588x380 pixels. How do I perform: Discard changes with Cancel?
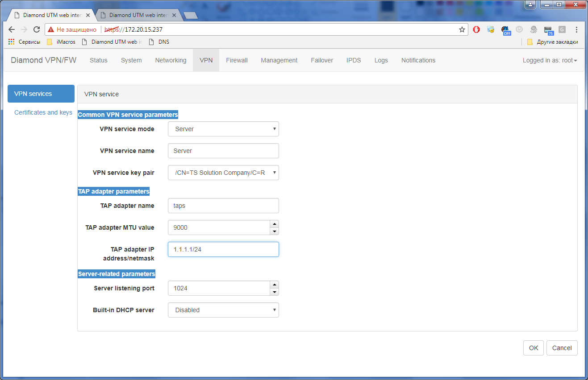[x=562, y=348]
